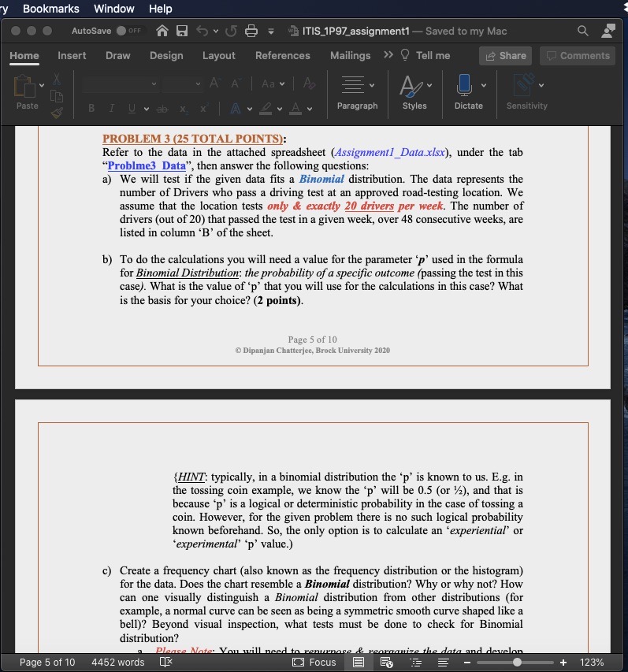Expand the Dictate options arrow
Viewport: 628px width, 672px height.
484,85
